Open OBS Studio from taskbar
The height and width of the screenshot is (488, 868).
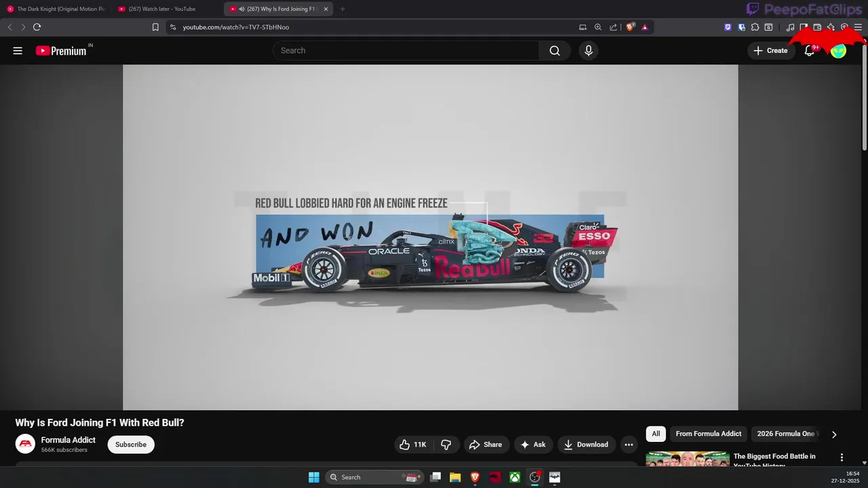[x=535, y=477]
